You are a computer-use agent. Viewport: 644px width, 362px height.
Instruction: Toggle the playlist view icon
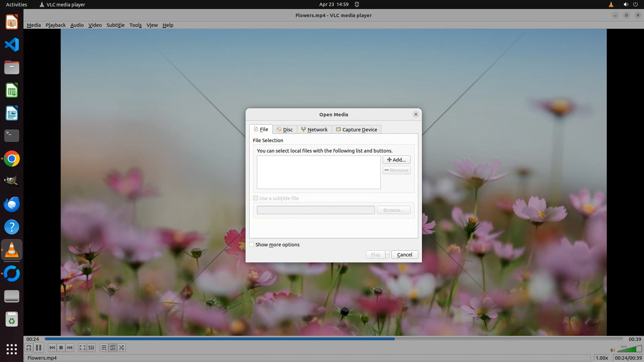(104, 348)
